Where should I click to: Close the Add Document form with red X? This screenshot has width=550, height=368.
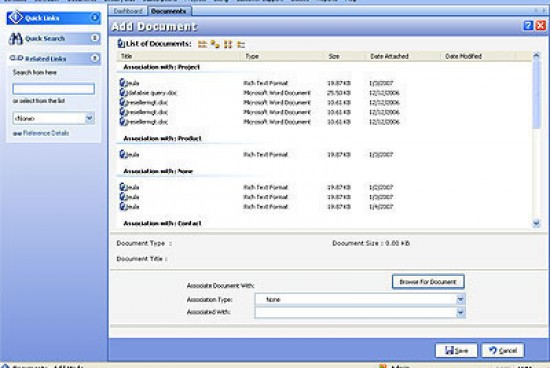coord(541,26)
